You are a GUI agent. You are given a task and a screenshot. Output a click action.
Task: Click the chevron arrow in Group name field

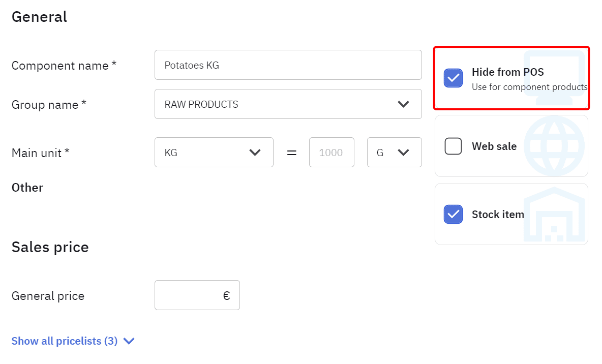(x=403, y=104)
